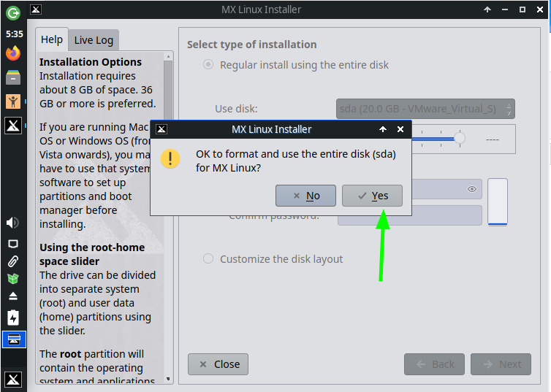Click the display screen panel icon
The height and width of the screenshot is (392, 551).
pos(13,244)
